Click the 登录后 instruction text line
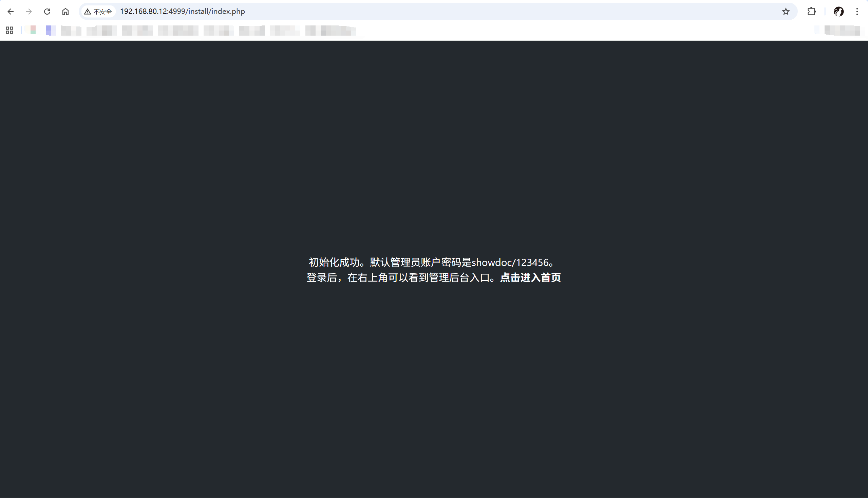 [400, 277]
